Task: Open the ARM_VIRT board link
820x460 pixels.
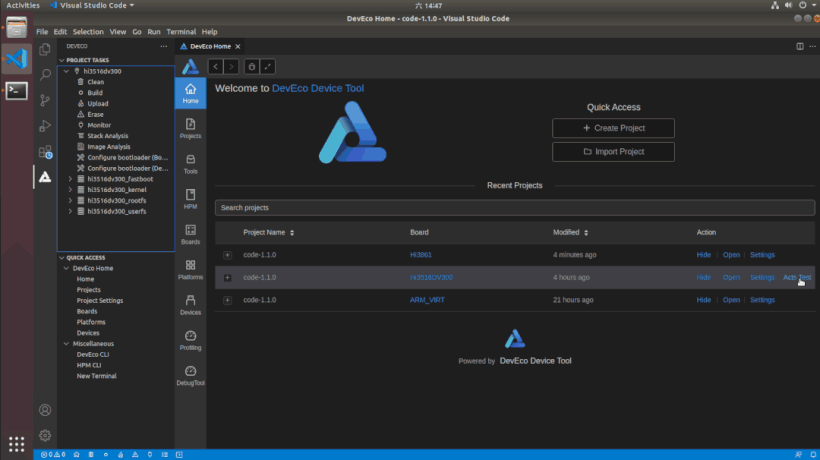Action: coord(427,300)
